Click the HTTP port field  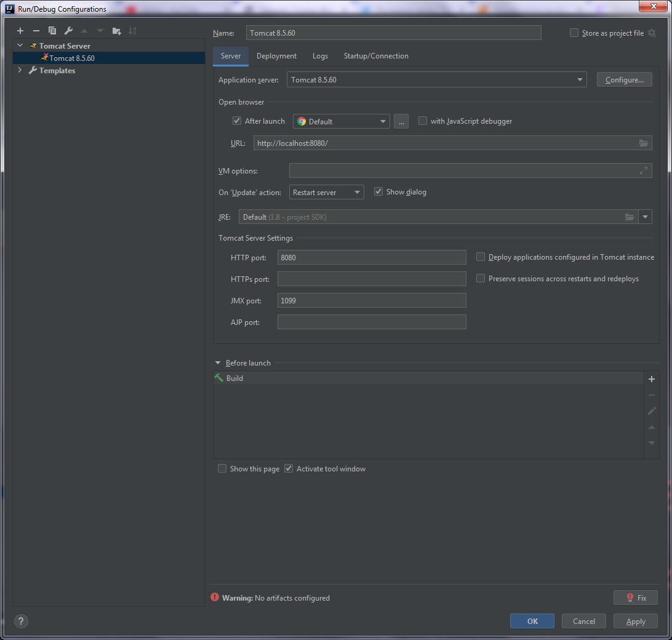click(372, 257)
